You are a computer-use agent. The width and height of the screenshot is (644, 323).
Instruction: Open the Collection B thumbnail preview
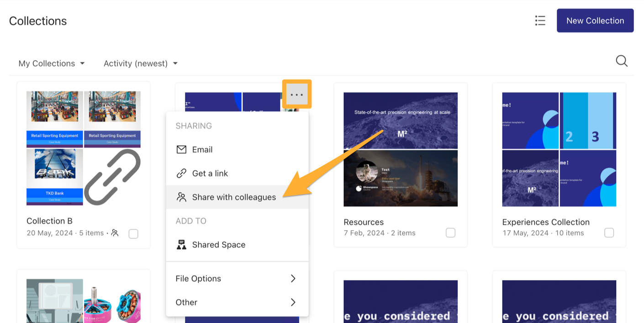point(84,148)
